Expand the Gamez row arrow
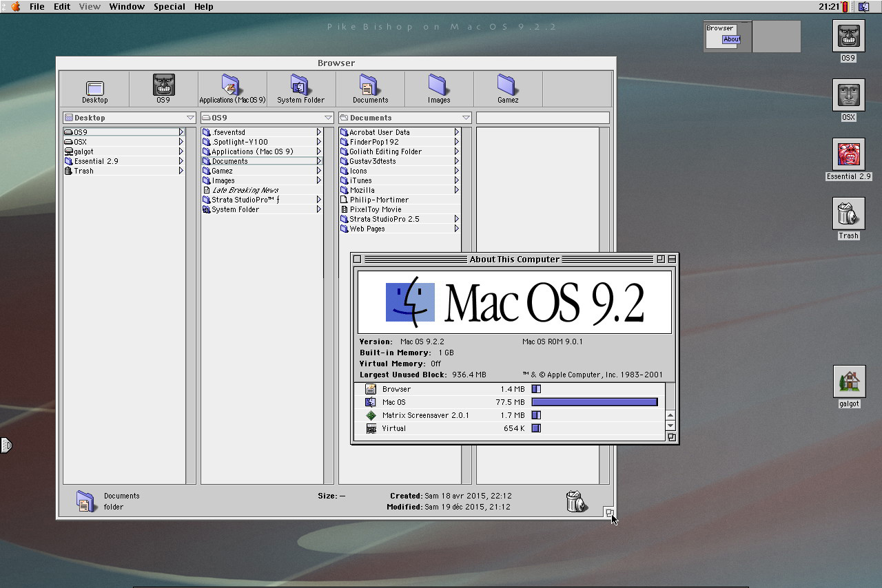This screenshot has height=588, width=882. tap(319, 171)
